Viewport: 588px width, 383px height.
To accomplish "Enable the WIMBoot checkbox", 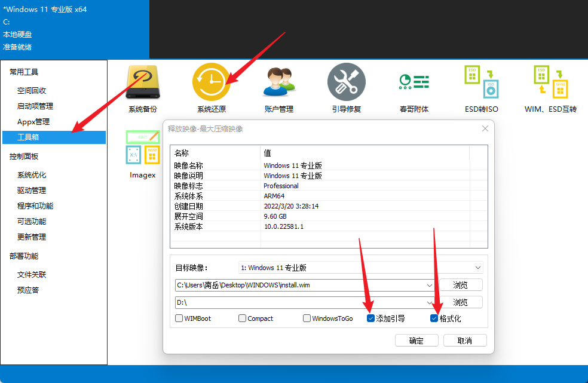I will (x=179, y=318).
